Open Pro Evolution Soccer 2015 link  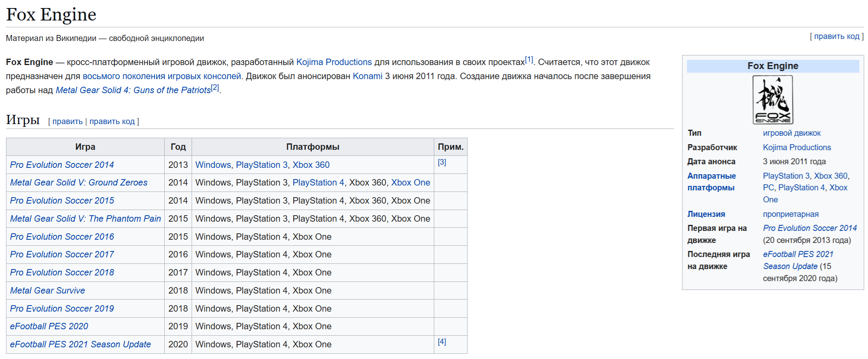click(62, 201)
